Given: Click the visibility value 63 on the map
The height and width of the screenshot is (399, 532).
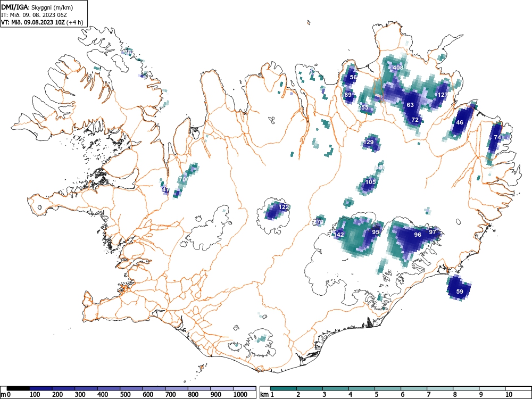Looking at the screenshot, I should pos(410,104).
